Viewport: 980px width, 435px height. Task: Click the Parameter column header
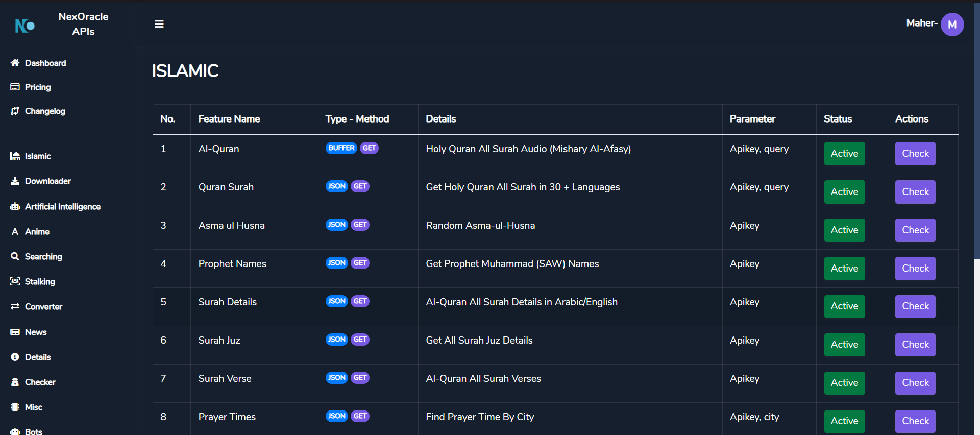752,119
